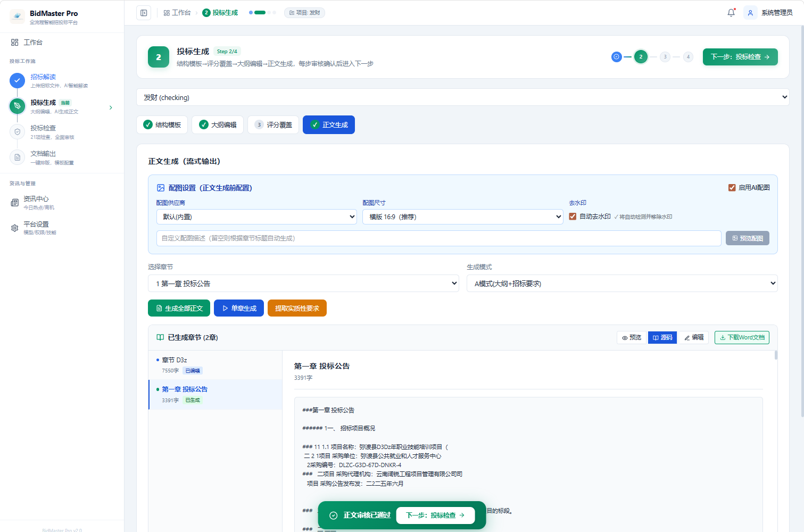
Task: Click the 提取实质性要求 button
Action: tap(297, 308)
